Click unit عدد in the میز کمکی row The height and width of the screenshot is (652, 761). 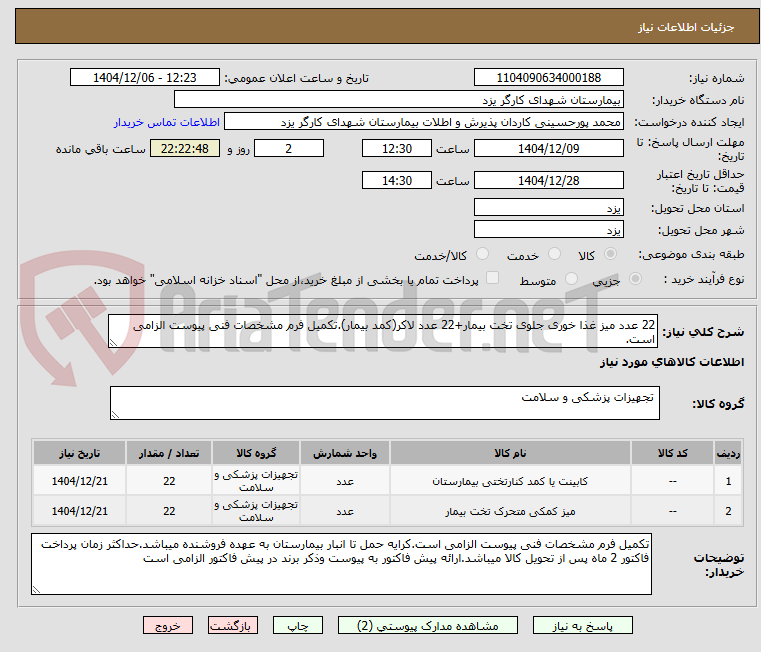(x=345, y=511)
